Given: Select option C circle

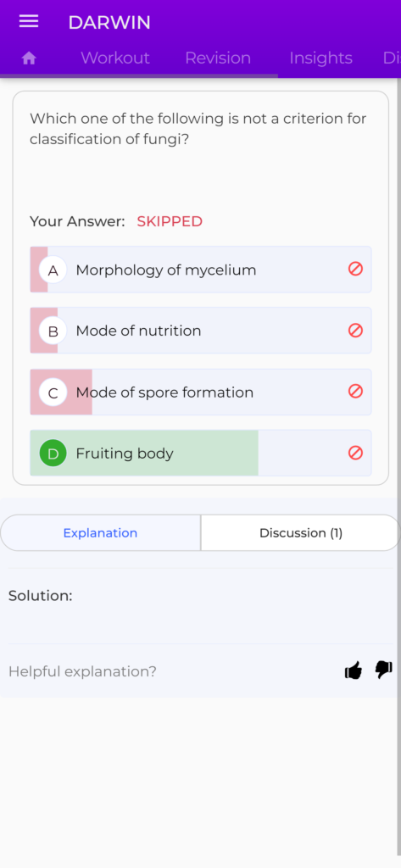Looking at the screenshot, I should pyautogui.click(x=53, y=392).
